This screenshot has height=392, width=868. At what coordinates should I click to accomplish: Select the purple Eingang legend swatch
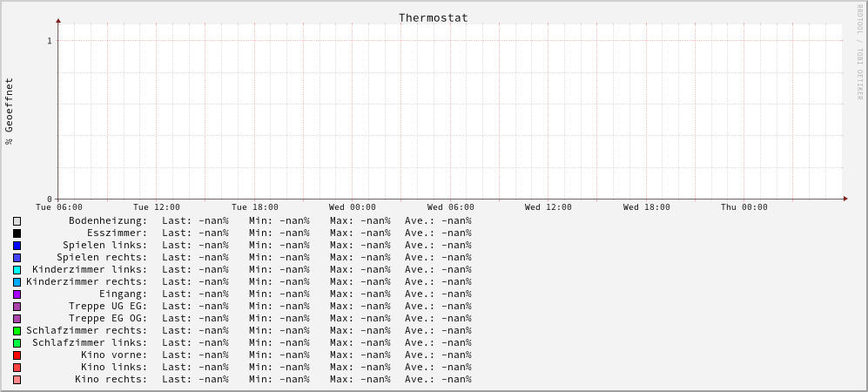pos(17,294)
